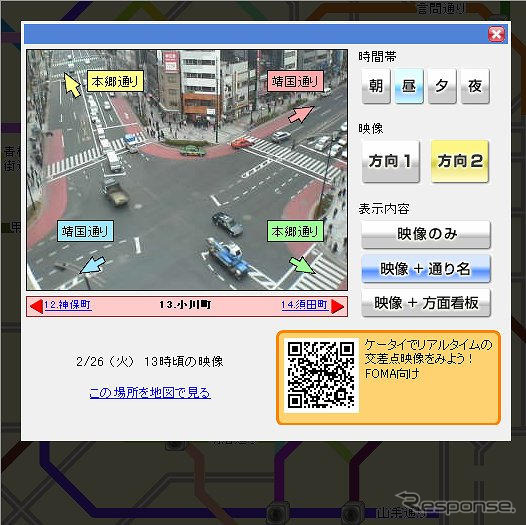
Task: Choose 映像+通り名 display mode
Action: pyautogui.click(x=426, y=269)
